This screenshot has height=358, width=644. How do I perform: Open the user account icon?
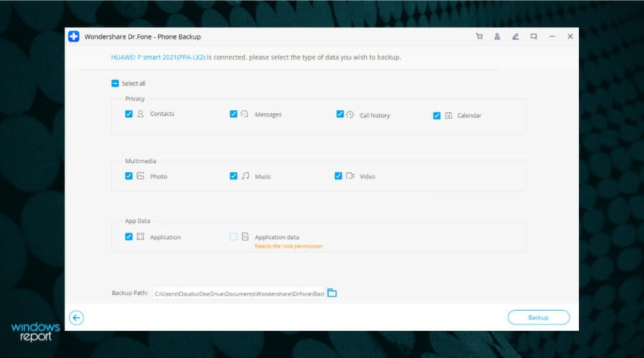[497, 37]
